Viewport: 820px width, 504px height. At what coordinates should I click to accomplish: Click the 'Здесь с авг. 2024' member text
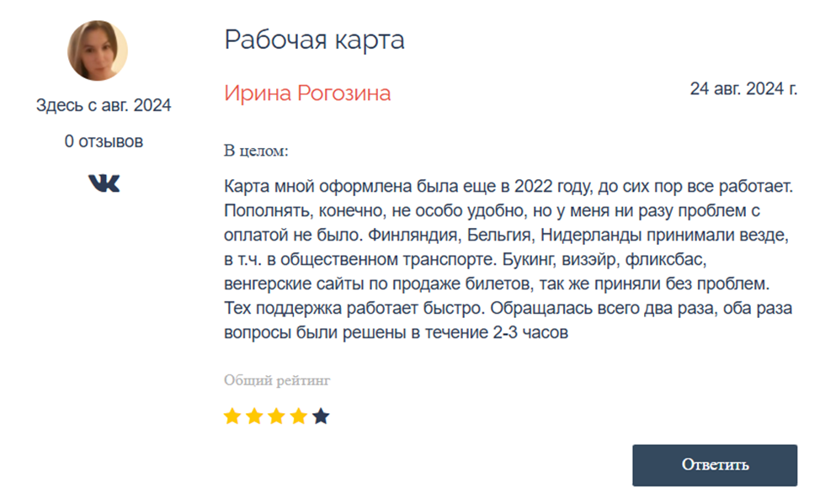click(104, 106)
